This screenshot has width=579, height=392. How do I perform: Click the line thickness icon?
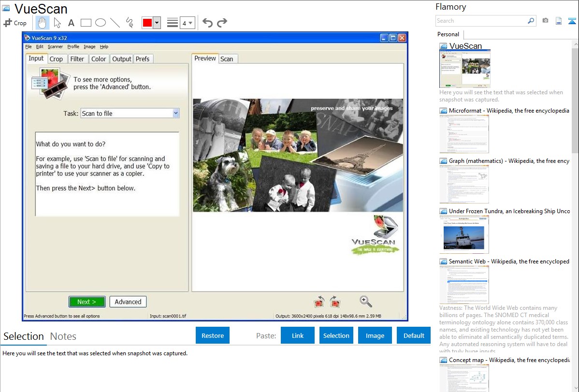[172, 23]
